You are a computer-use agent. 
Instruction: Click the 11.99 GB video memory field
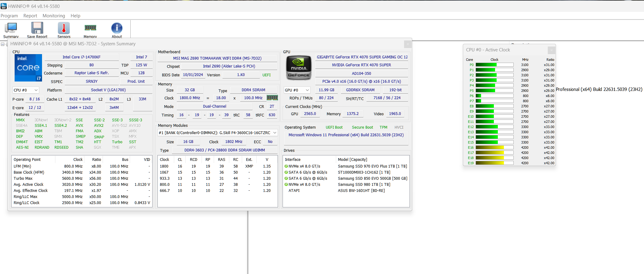[326, 90]
